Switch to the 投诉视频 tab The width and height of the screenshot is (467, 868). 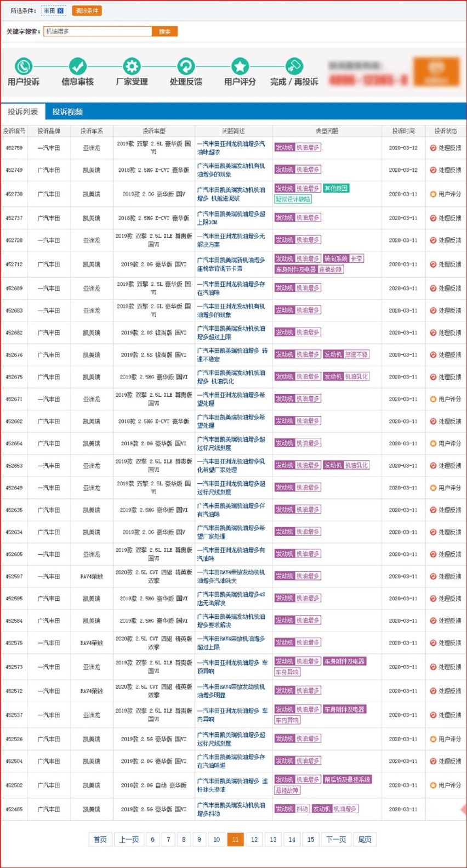point(67,111)
